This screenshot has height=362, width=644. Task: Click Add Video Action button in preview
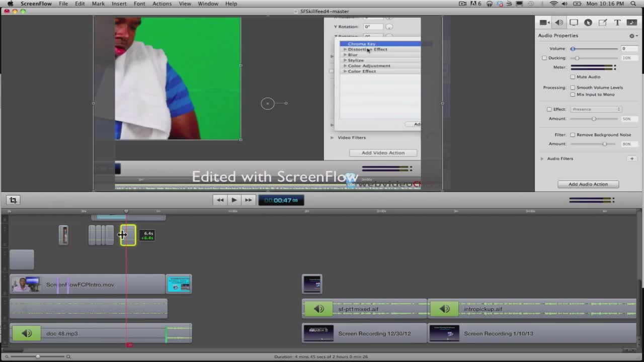[383, 153]
